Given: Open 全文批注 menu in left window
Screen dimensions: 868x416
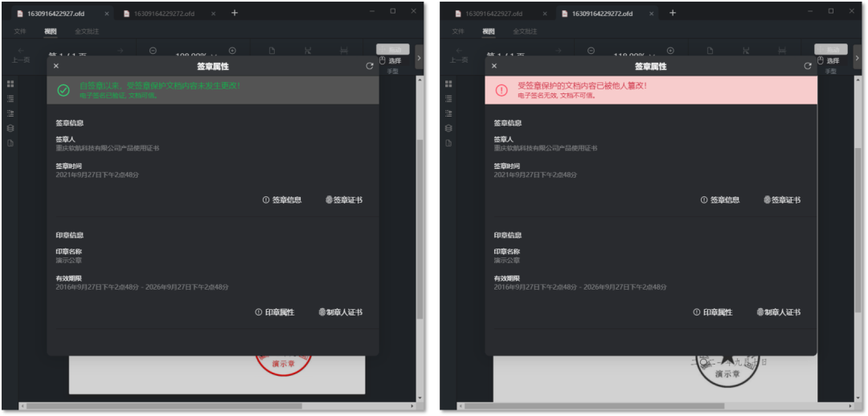Looking at the screenshot, I should (x=87, y=31).
